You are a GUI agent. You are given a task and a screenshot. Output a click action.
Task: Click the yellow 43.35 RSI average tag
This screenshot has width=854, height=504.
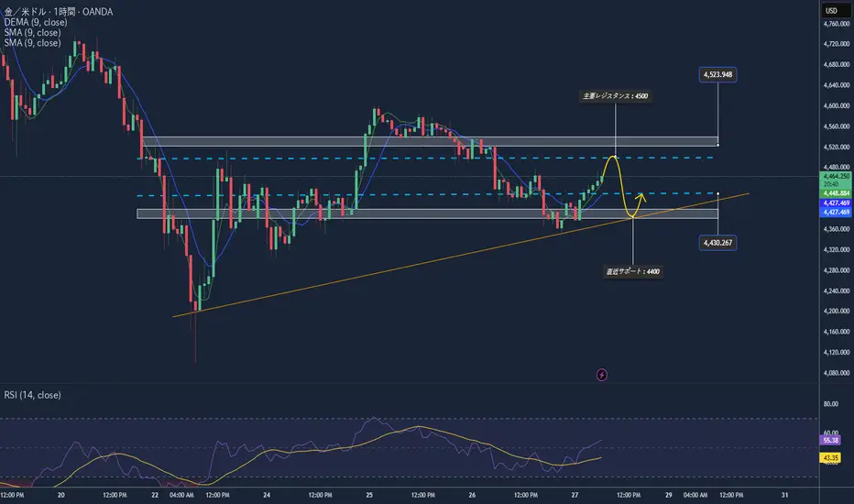click(830, 458)
